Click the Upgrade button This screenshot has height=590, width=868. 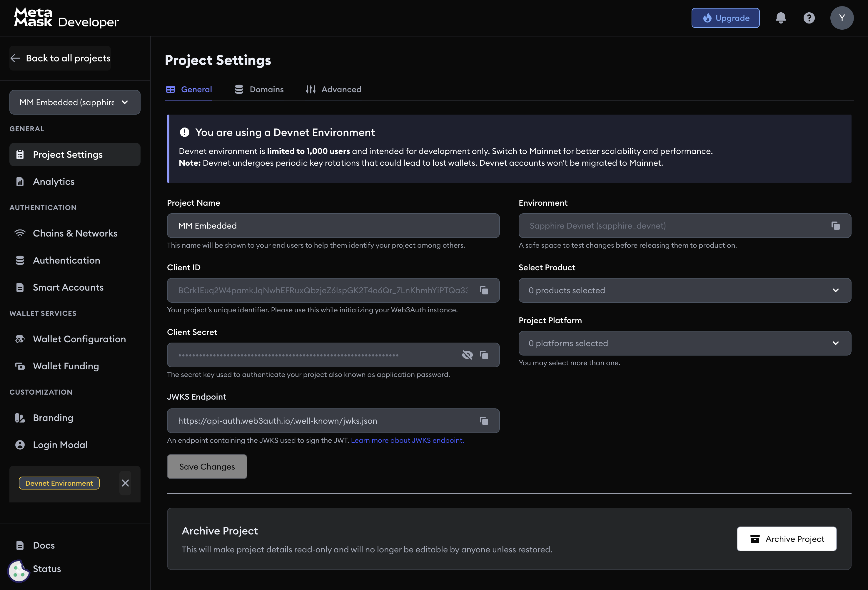click(x=725, y=18)
